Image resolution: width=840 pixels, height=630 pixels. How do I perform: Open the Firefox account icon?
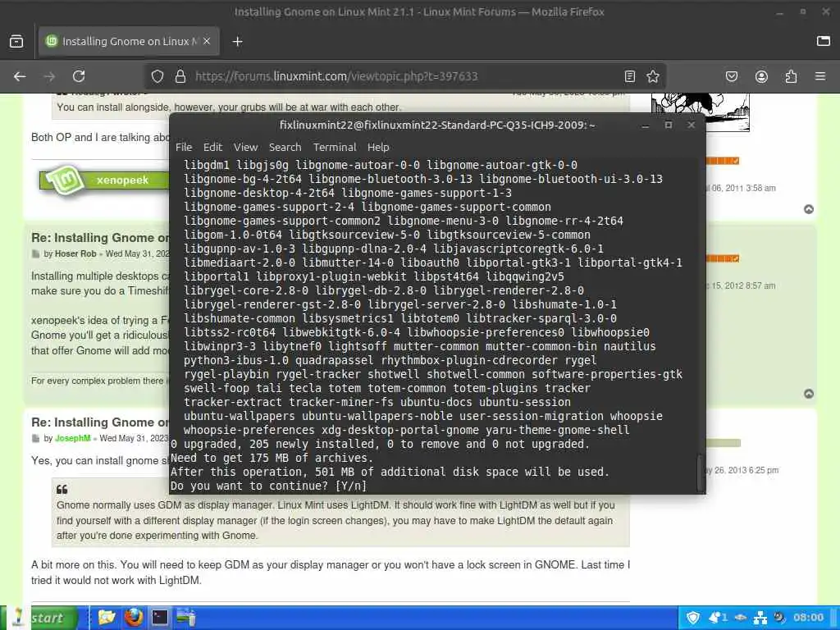[761, 76]
